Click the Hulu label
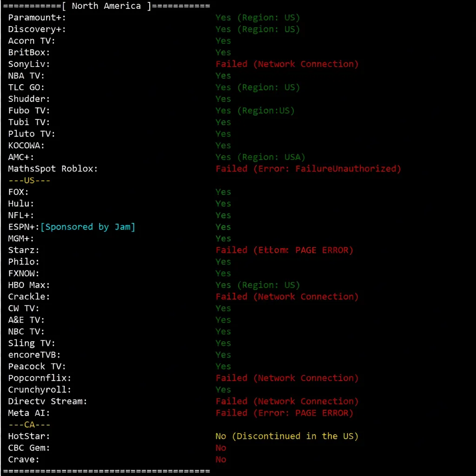Screen dimensions: 476x476 [21, 204]
